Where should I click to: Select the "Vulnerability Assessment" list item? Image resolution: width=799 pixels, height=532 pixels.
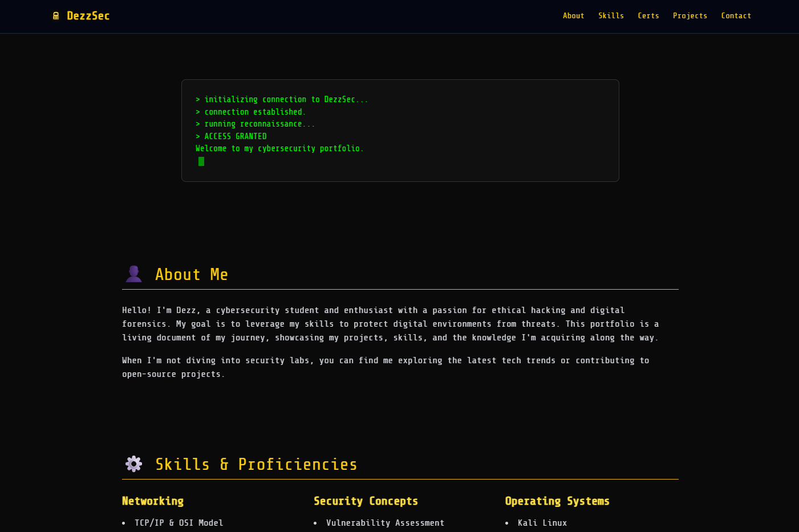[385, 523]
